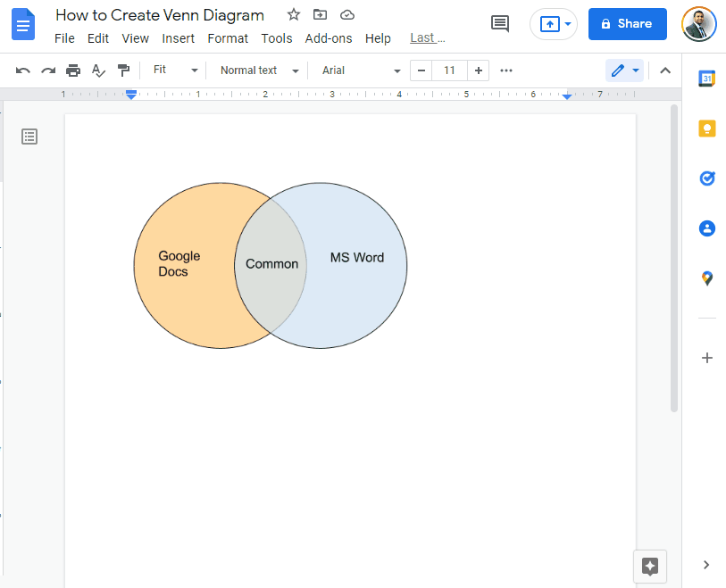This screenshot has width=726, height=588.
Task: Click the Share button
Action: pyautogui.click(x=627, y=24)
